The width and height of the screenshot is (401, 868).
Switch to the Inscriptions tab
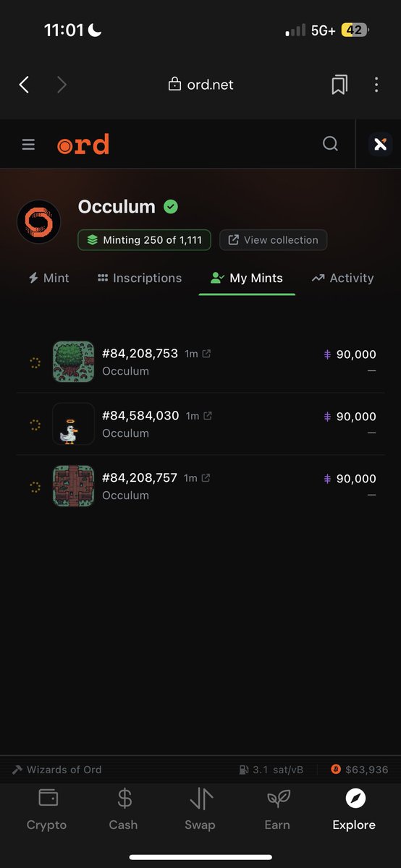(140, 278)
